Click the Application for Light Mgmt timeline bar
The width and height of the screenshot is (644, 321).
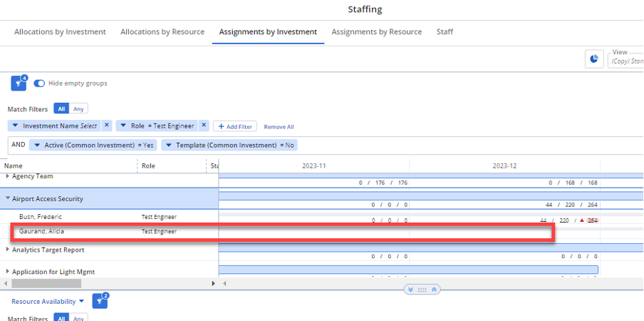408,270
